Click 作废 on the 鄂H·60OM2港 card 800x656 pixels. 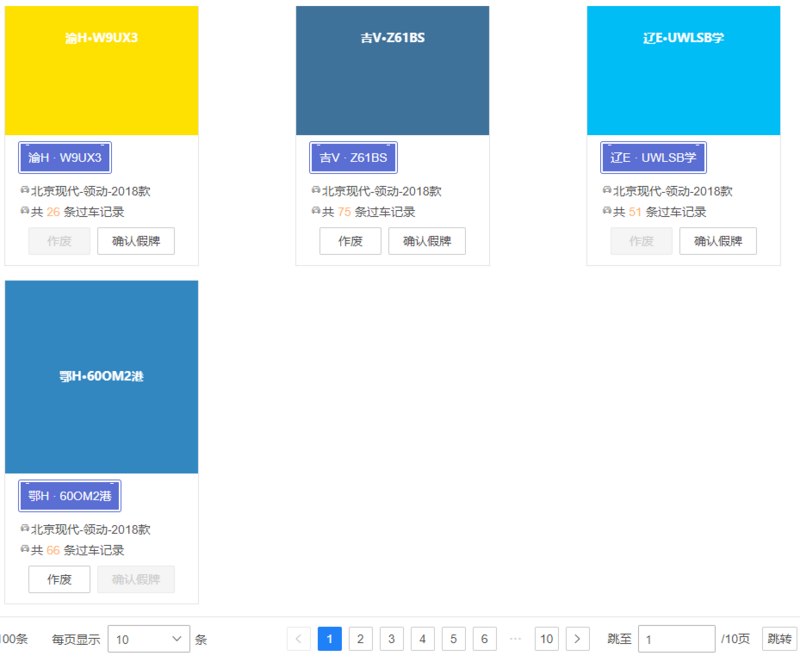point(59,579)
